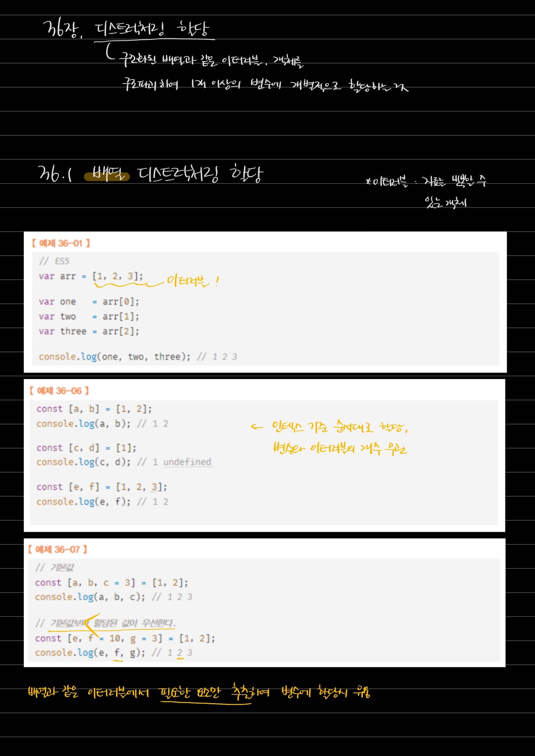Click the underlined 'undefined' comment output
Viewport: 535px width, 756px height.
[x=187, y=462]
